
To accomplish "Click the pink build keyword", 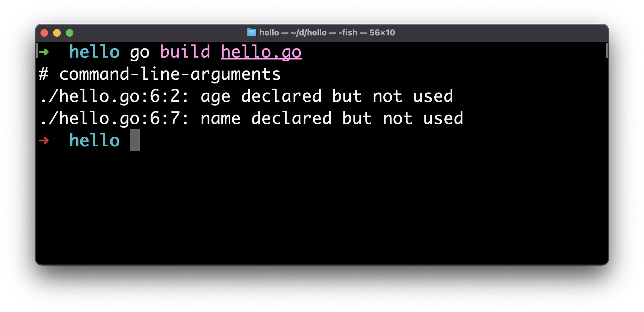I will coord(185,52).
